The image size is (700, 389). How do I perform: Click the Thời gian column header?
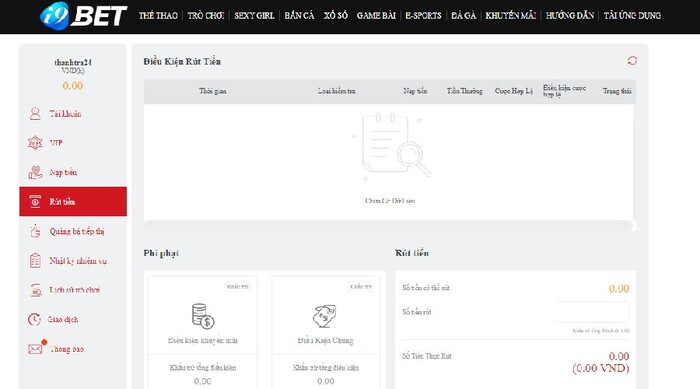point(212,91)
